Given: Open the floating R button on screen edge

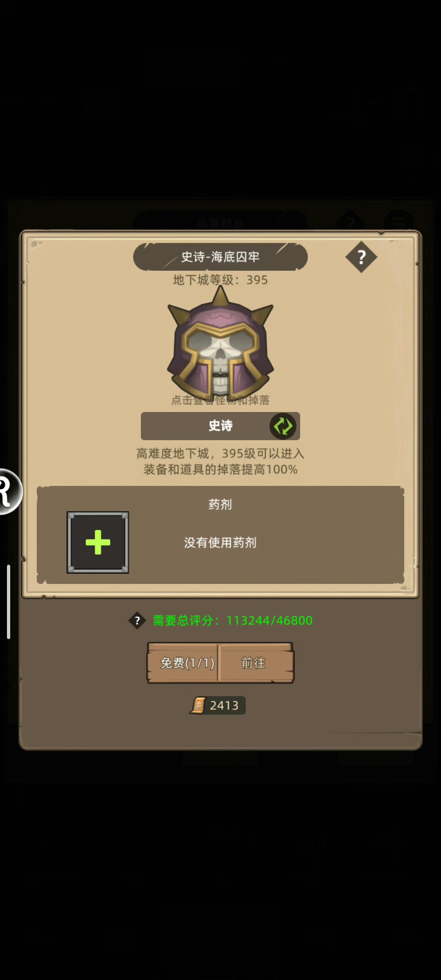Looking at the screenshot, I should tap(9, 492).
